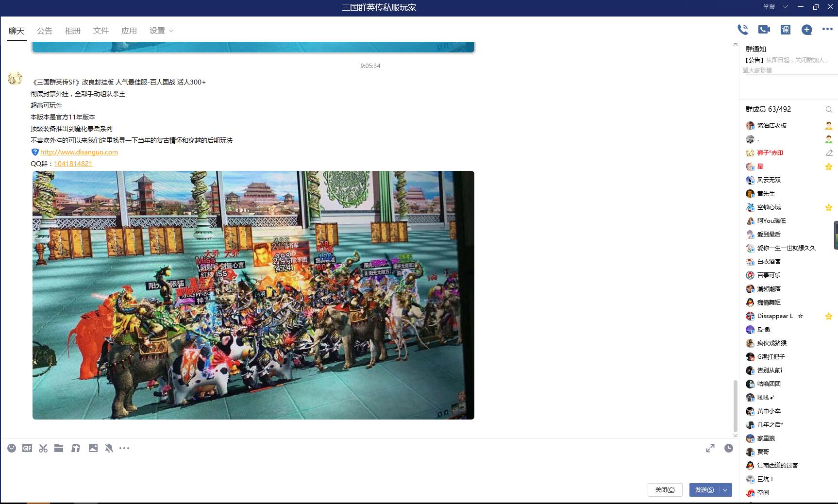The image size is (838, 504).
Task: Open the 应用 tab
Action: pos(129,31)
